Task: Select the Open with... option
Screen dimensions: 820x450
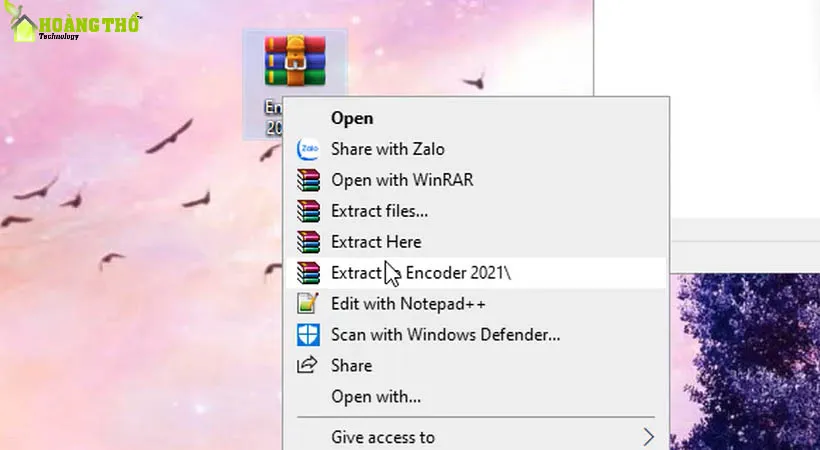Action: click(376, 397)
